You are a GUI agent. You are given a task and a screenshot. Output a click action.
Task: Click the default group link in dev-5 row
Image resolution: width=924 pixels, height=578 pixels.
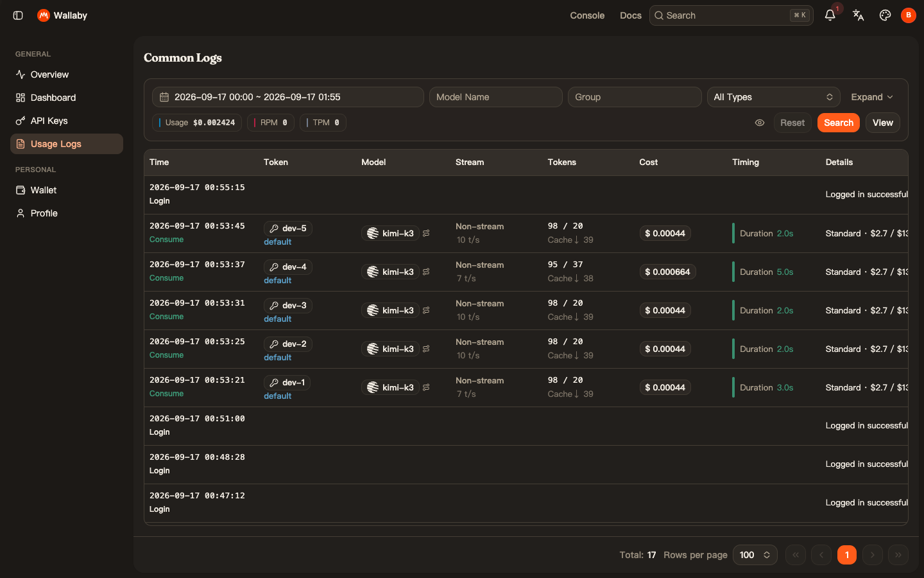277,242
